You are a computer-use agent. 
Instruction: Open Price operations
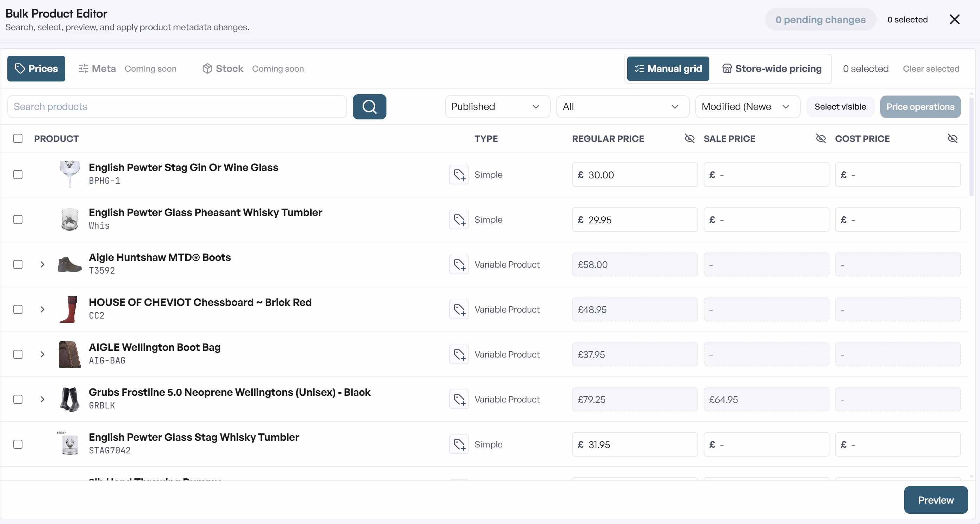pos(920,106)
